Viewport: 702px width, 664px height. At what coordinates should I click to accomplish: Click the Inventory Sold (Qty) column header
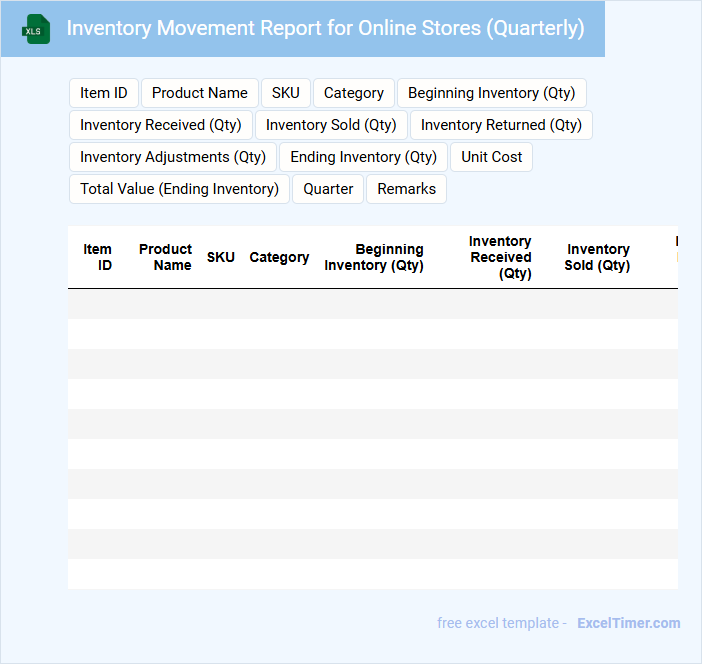597,257
